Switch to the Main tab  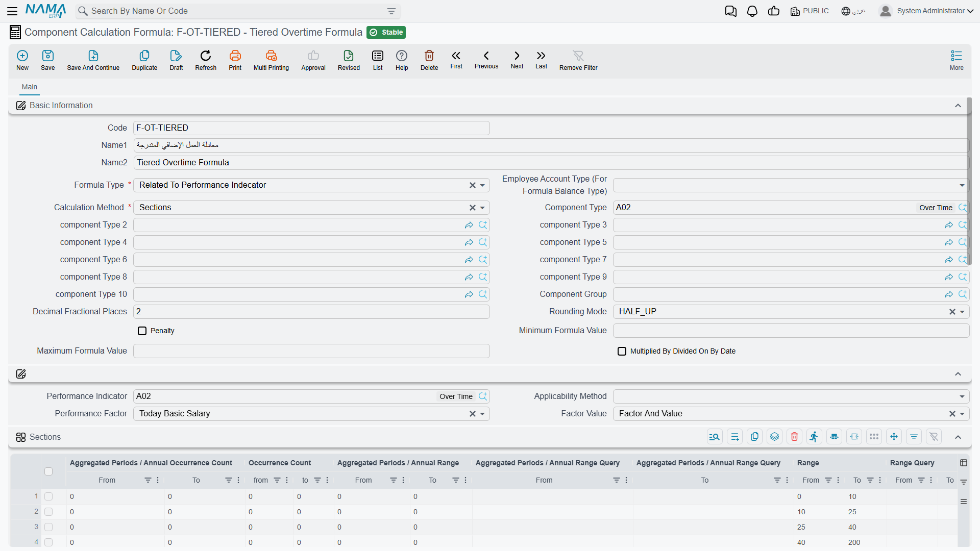coord(30,87)
